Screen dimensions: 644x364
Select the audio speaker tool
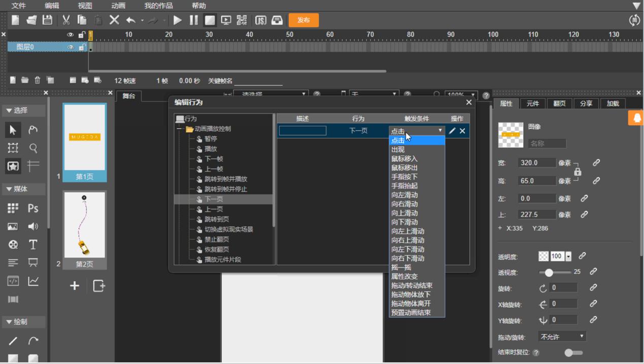click(x=33, y=227)
